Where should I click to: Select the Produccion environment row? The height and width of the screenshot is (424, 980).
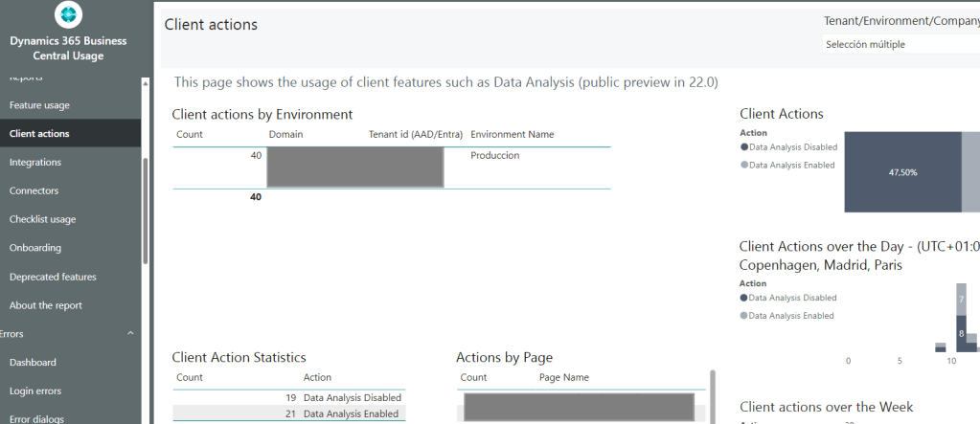point(495,156)
